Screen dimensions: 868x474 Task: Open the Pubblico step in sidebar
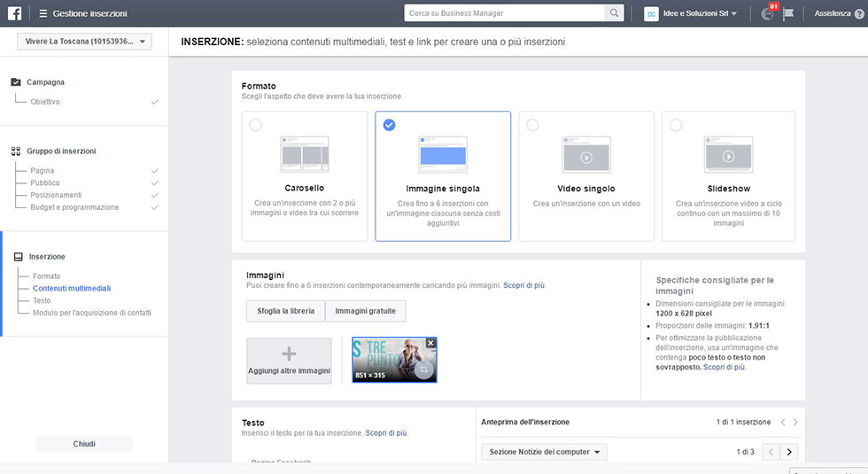pos(45,183)
